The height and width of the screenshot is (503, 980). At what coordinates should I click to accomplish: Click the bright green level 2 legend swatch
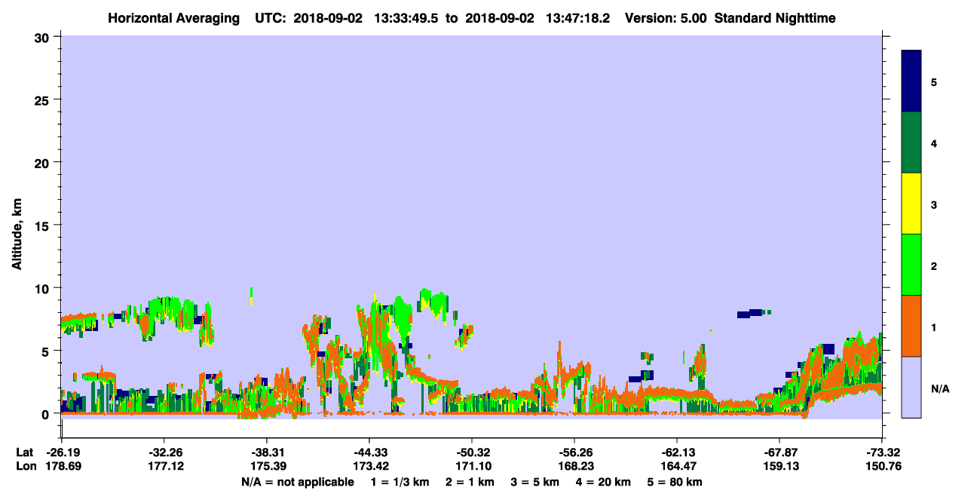(911, 265)
